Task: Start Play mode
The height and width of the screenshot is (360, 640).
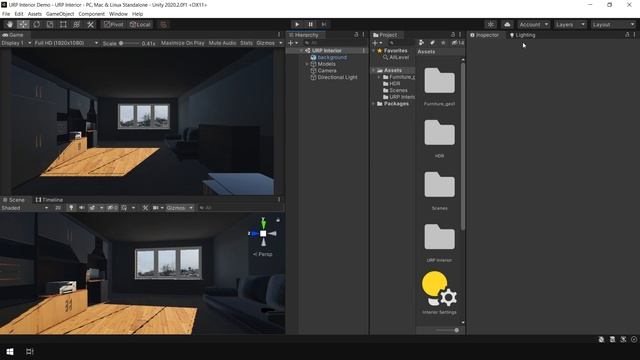Action: coord(297,24)
